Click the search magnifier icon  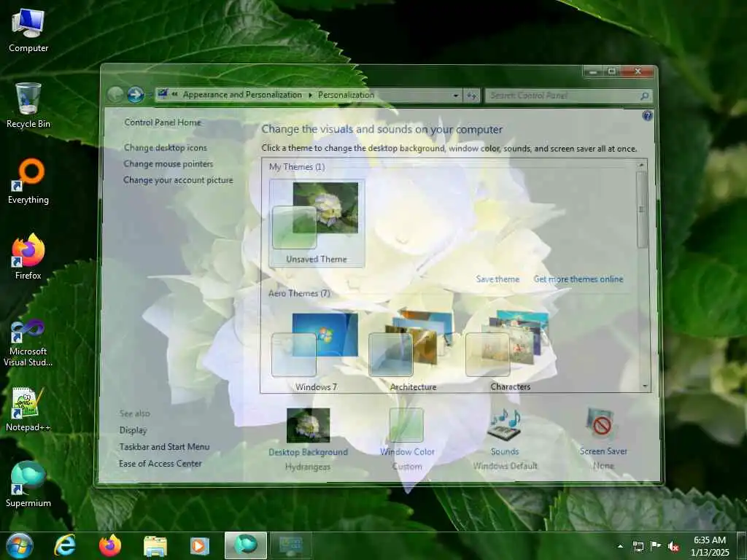644,96
